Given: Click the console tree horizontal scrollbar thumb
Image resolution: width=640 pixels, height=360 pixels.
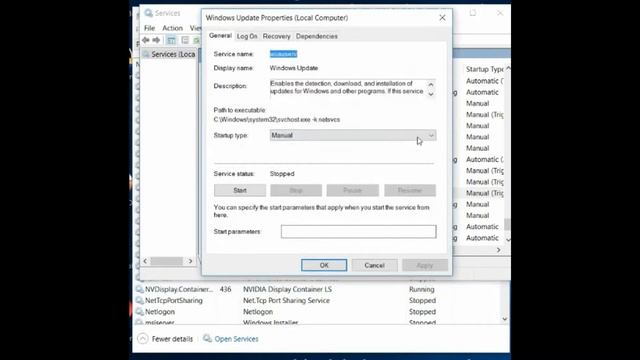Looking at the screenshot, I should tap(167, 261).
